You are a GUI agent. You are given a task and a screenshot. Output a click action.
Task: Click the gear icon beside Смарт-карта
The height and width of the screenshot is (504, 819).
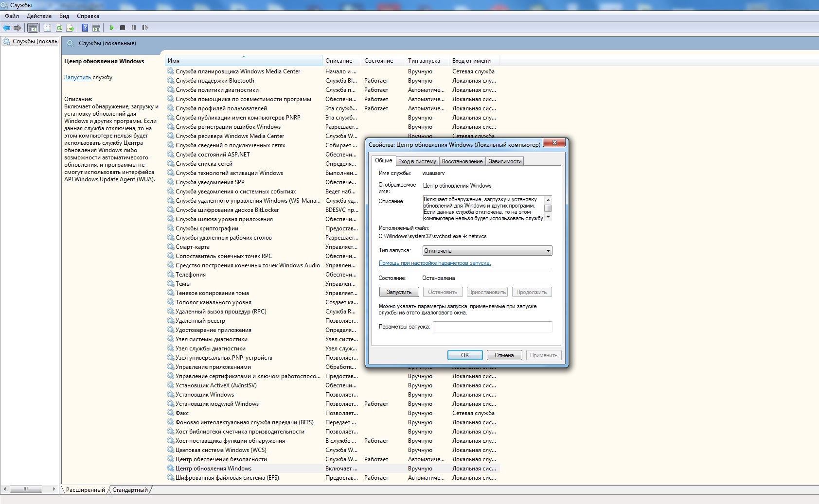click(171, 247)
